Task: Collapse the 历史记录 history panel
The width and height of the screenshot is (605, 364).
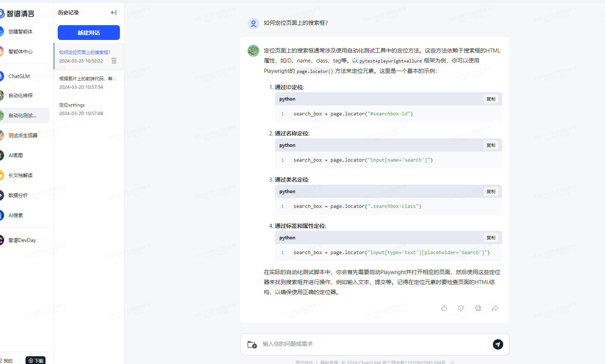Action: [x=114, y=13]
